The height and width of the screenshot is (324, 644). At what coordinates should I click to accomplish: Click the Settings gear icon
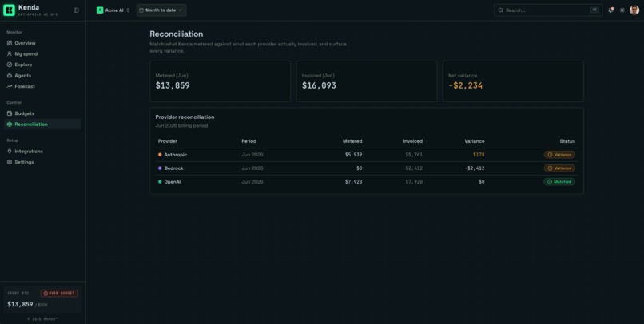click(10, 162)
